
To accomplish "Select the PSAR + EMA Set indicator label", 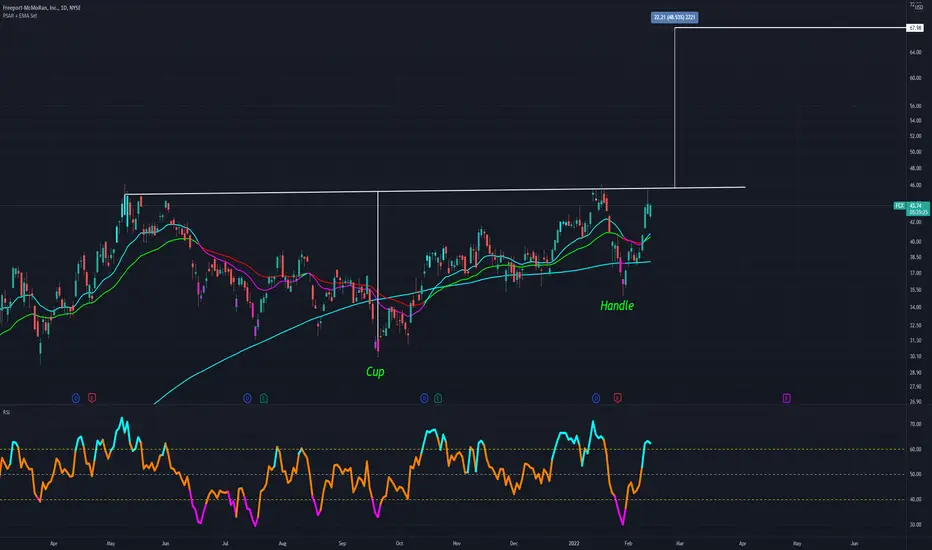I will point(20,15).
